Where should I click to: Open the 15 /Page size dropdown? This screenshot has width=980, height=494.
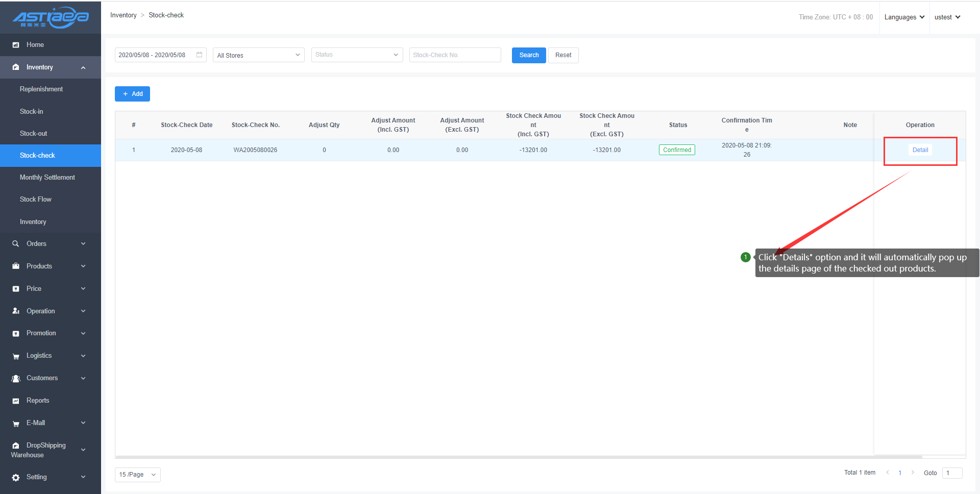[137, 475]
